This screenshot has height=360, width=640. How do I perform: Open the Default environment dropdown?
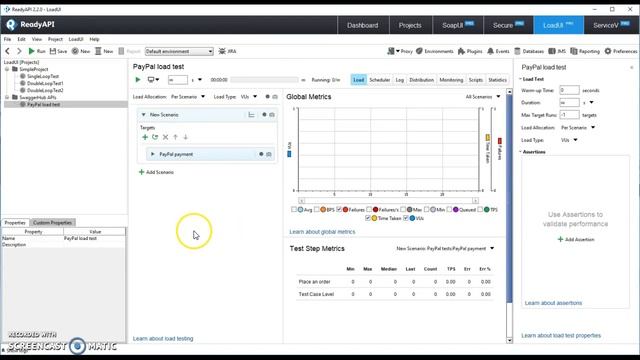coord(179,51)
